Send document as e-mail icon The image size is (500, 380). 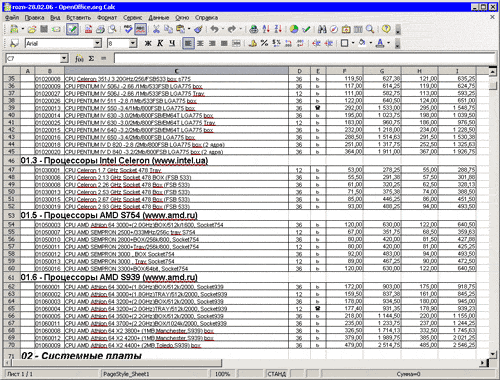point(56,29)
